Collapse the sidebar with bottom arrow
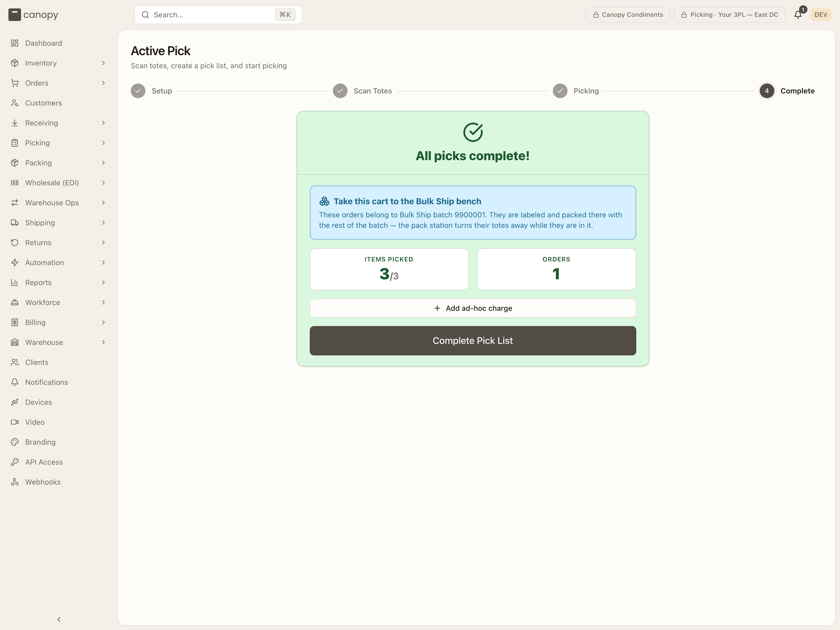The width and height of the screenshot is (840, 630). click(59, 619)
